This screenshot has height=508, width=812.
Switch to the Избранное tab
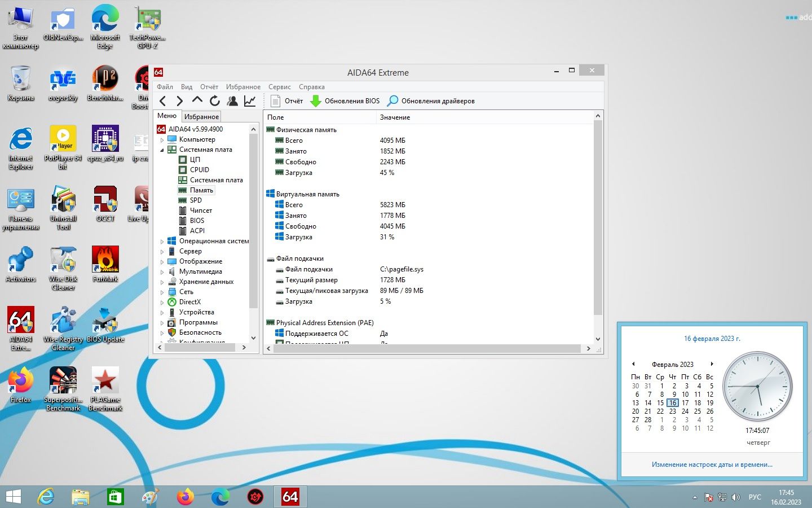point(201,116)
